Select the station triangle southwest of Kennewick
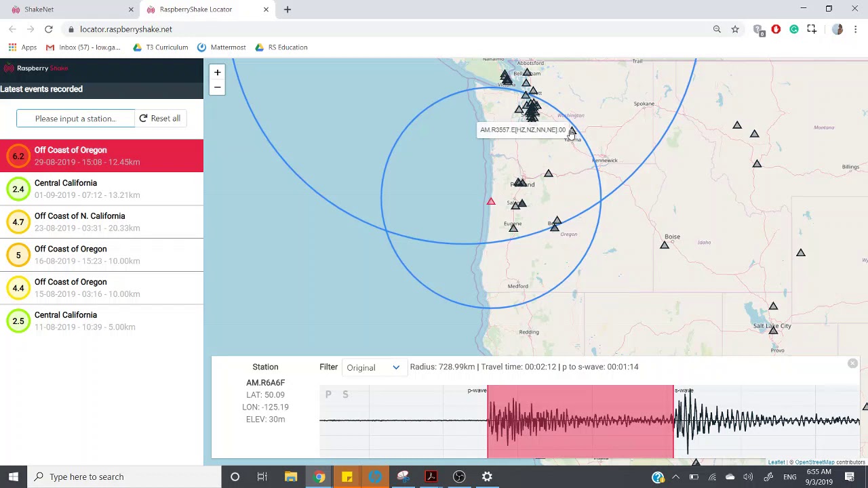 coord(549,174)
